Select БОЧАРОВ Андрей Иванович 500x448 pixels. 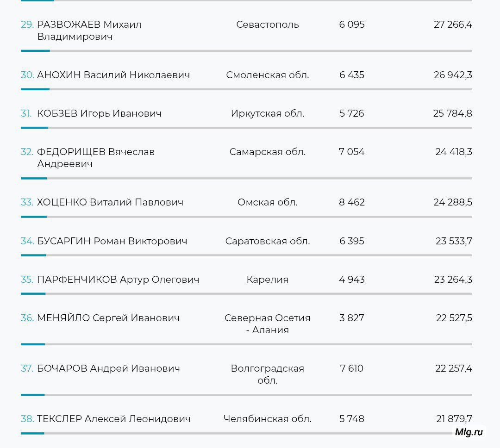(108, 368)
